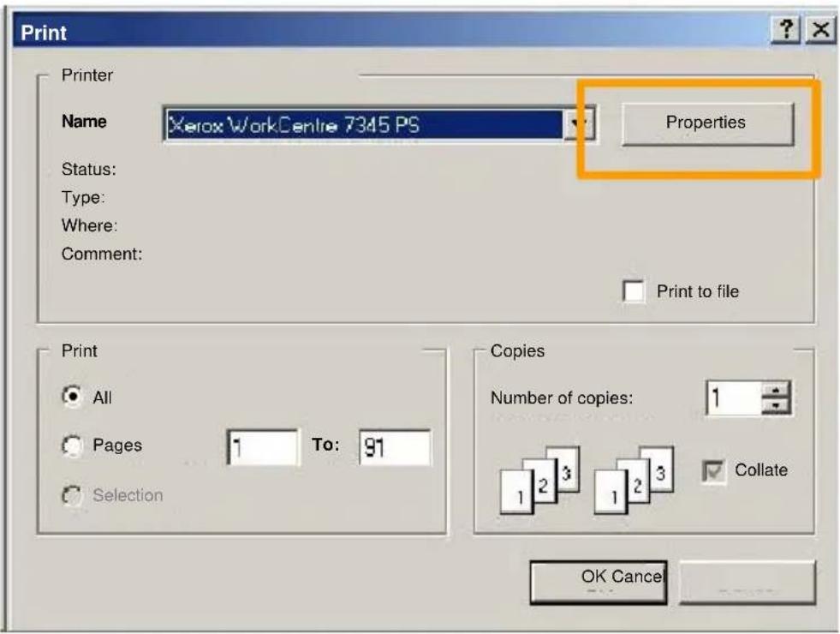Click the bold Name label
Viewport: 840px width, 634px height.
84,122
